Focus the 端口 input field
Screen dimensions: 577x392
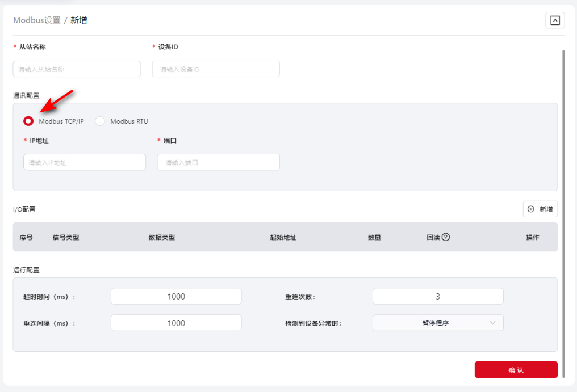(x=218, y=162)
